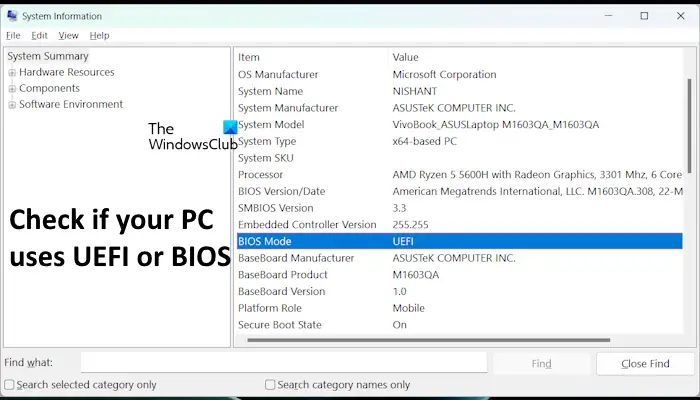
Task: Click the AMD Ryzen 5 5600H processor value
Action: tap(537, 175)
